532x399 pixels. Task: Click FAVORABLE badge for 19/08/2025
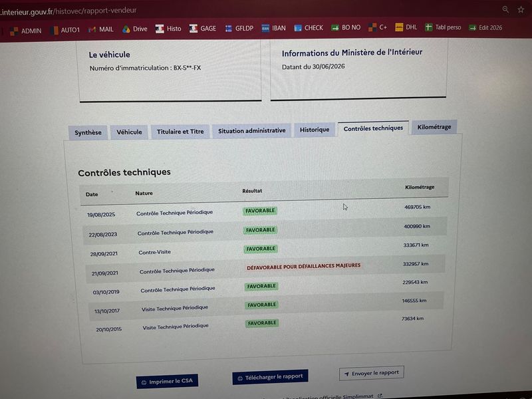(260, 211)
